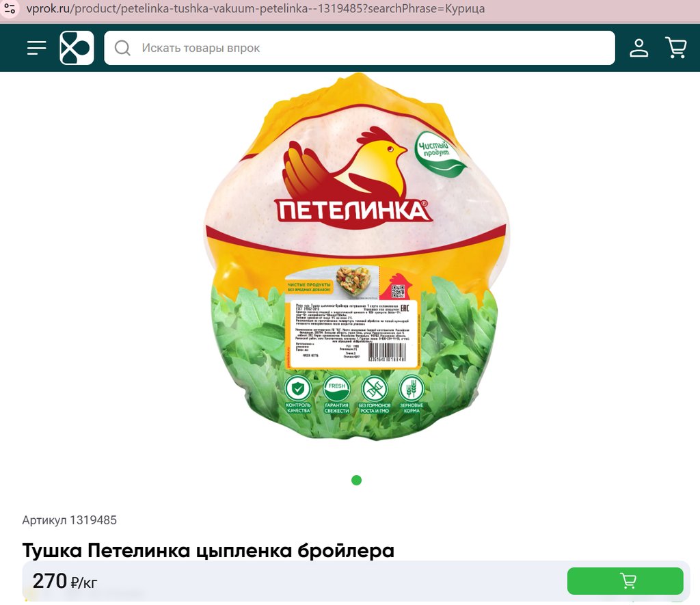Click the "Артикул 1319485" text
The width and height of the screenshot is (700, 605).
(70, 520)
